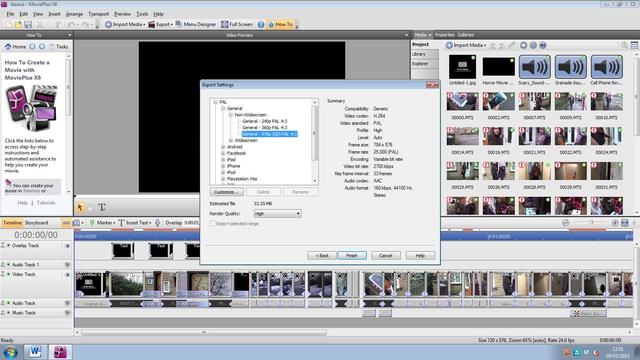
Task: Open the Menu Designer tool
Action: click(x=196, y=24)
